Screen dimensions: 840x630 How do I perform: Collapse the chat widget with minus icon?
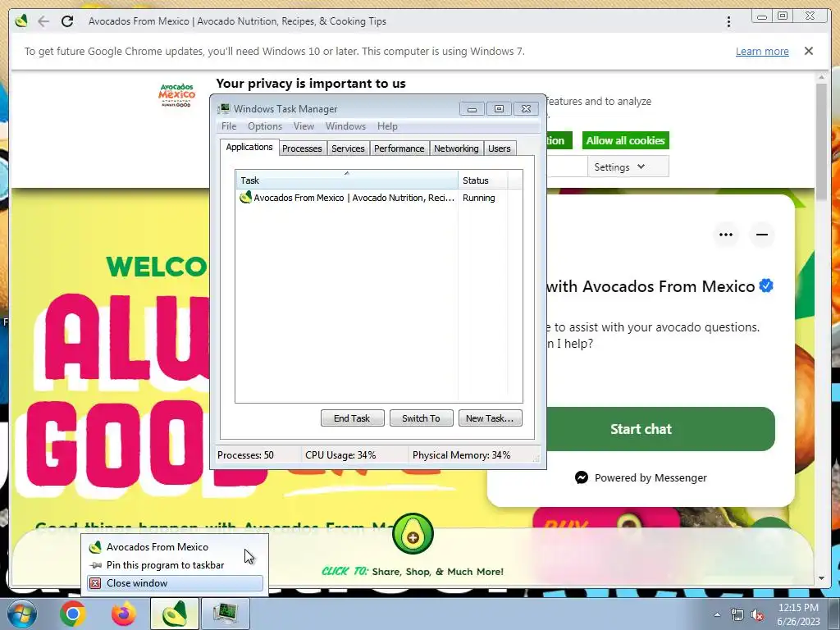click(762, 235)
